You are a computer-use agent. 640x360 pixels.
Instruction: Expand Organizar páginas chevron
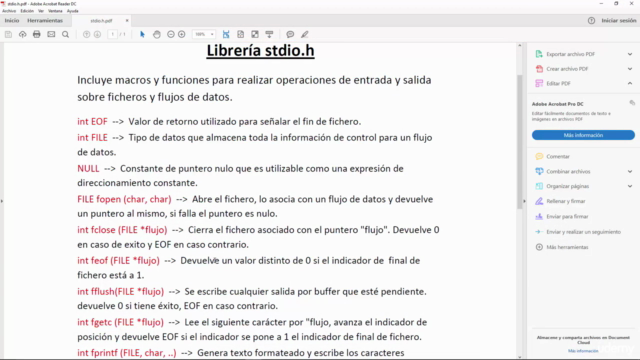tap(630, 187)
